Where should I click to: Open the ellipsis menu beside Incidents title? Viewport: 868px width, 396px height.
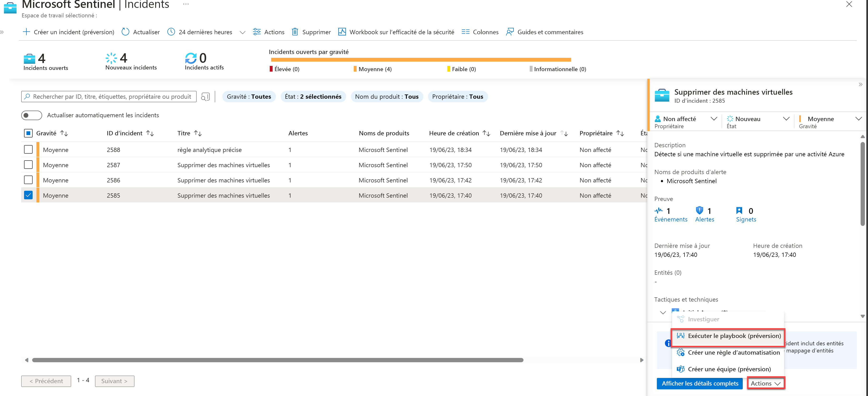click(x=186, y=4)
